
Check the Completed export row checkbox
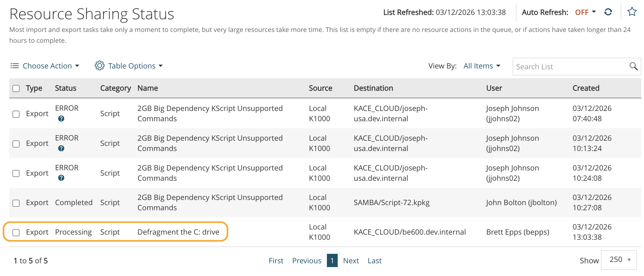16,203
